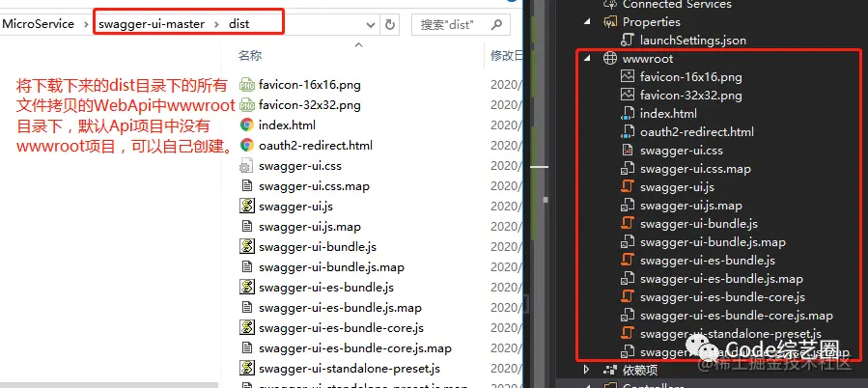Click index.html file icon in Solution Explorer

[x=628, y=114]
